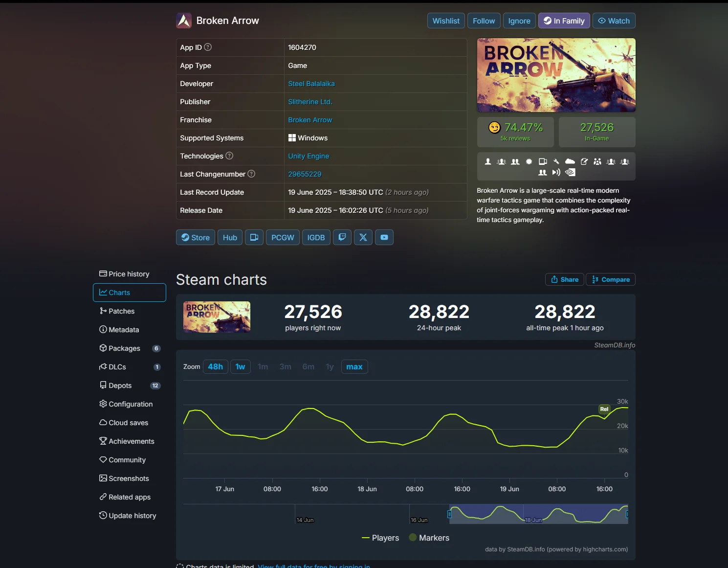Click the starburst achievements feature icon
The height and width of the screenshot is (568, 728).
point(529,161)
